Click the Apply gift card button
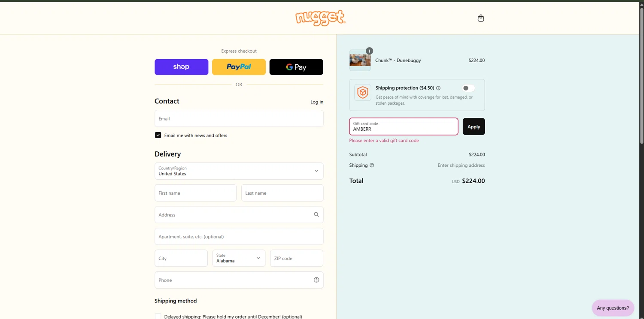 pyautogui.click(x=474, y=126)
